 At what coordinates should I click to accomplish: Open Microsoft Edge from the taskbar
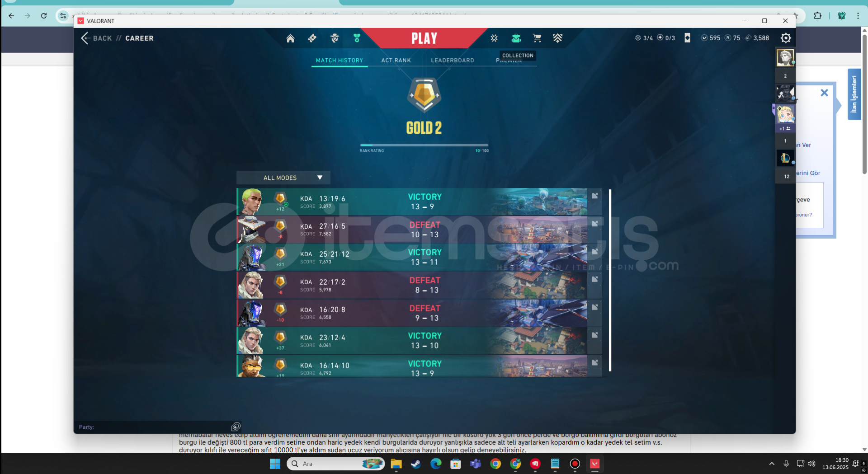point(436,464)
